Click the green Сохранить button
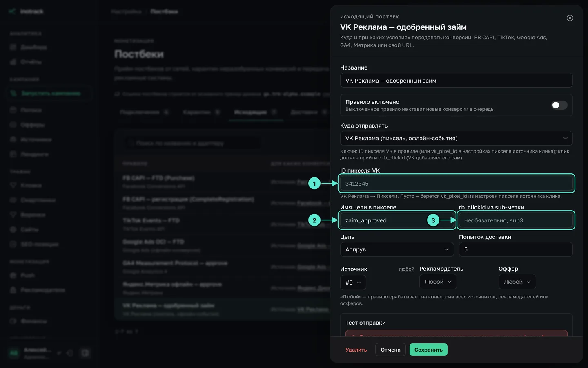The width and height of the screenshot is (588, 368). click(428, 350)
